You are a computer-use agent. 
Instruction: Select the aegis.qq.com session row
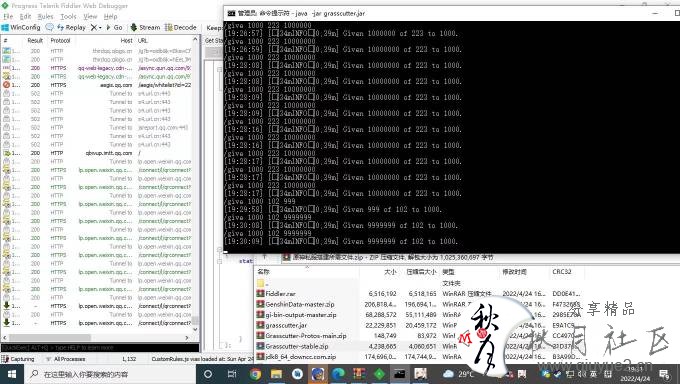point(97,85)
